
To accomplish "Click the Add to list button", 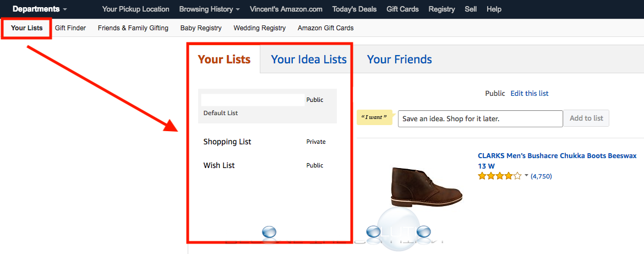I will (x=586, y=118).
